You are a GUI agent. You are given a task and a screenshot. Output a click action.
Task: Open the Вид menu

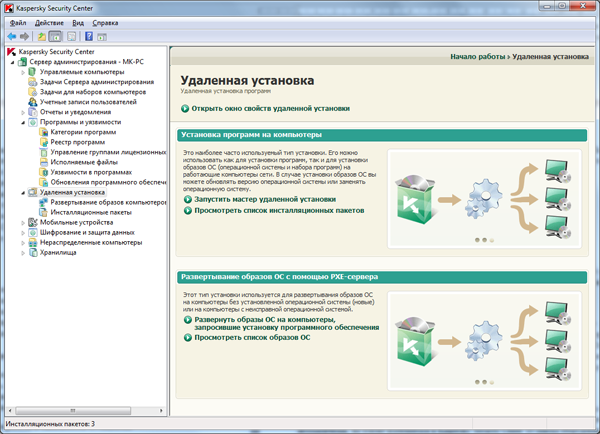tap(78, 23)
